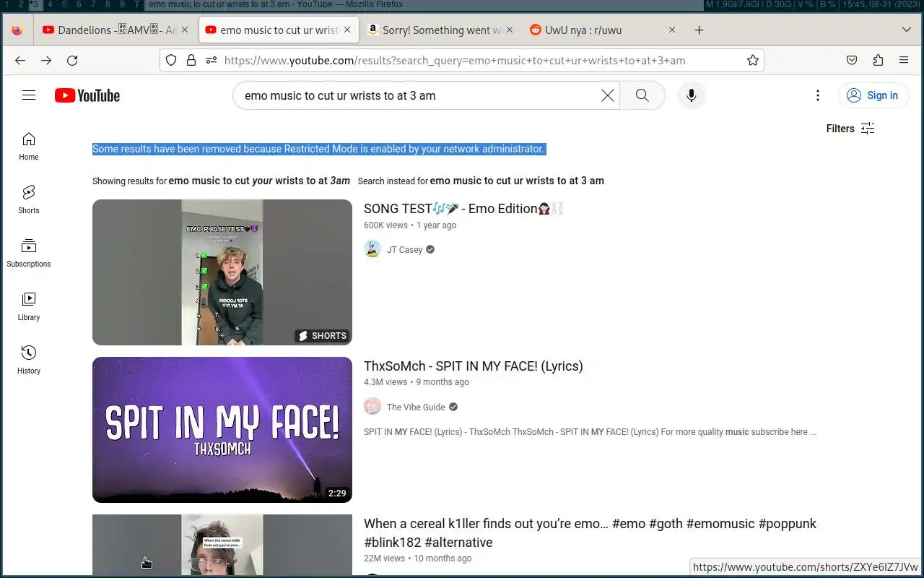Open Firefox View pinned tab

pos(17,30)
